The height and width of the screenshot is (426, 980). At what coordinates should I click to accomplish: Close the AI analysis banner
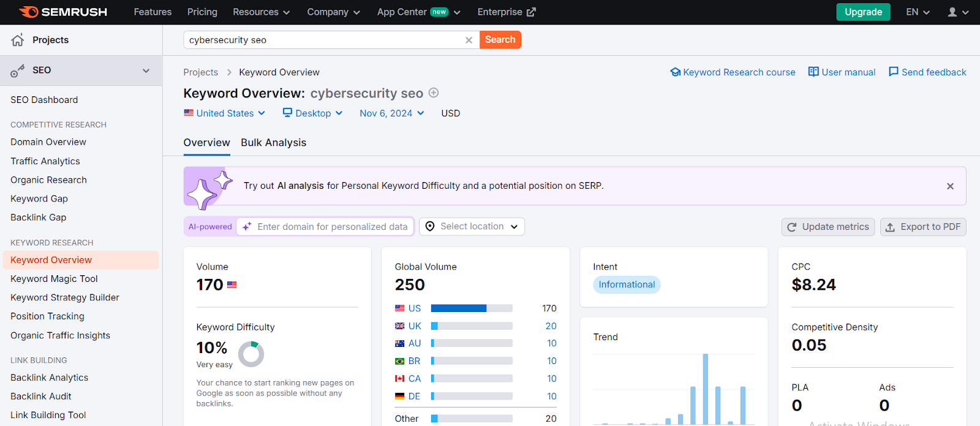(x=950, y=186)
